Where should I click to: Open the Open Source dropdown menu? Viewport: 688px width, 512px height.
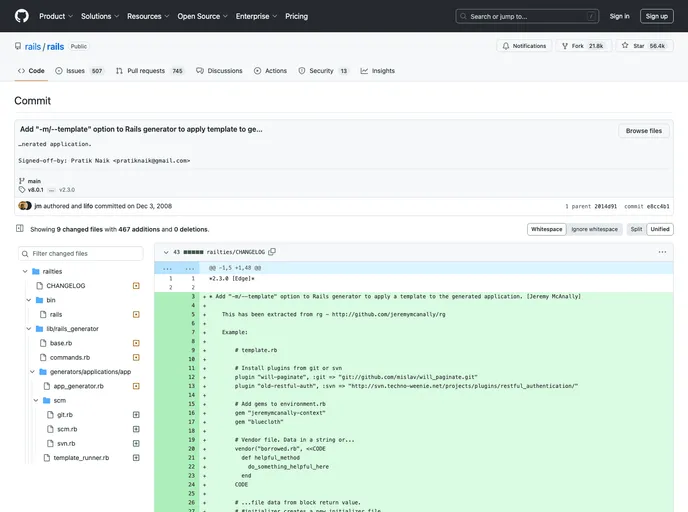click(x=202, y=16)
